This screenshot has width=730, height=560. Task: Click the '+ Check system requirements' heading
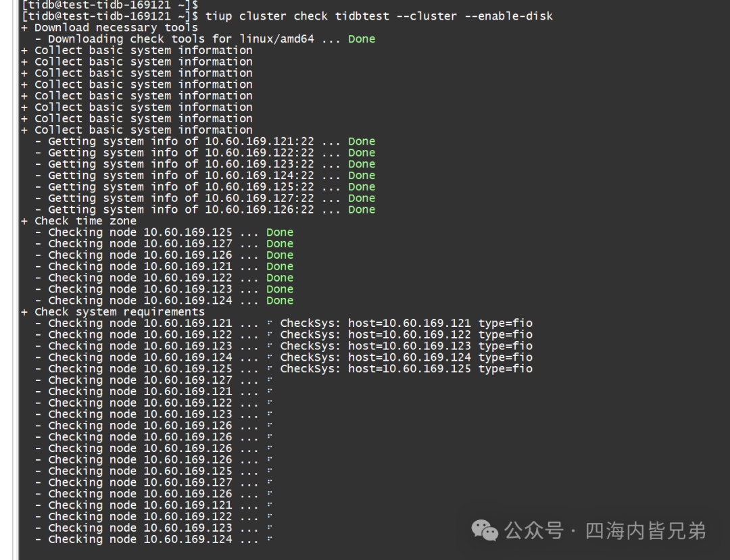(x=113, y=312)
